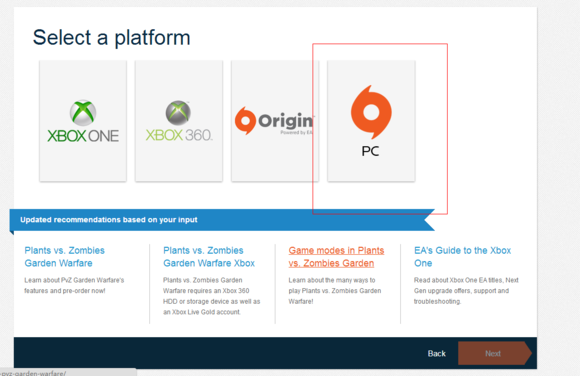Screen dimensions: 580x376
Task: Open Plants vs. Zombies Garden Warfare Xbox article
Action: coord(209,257)
